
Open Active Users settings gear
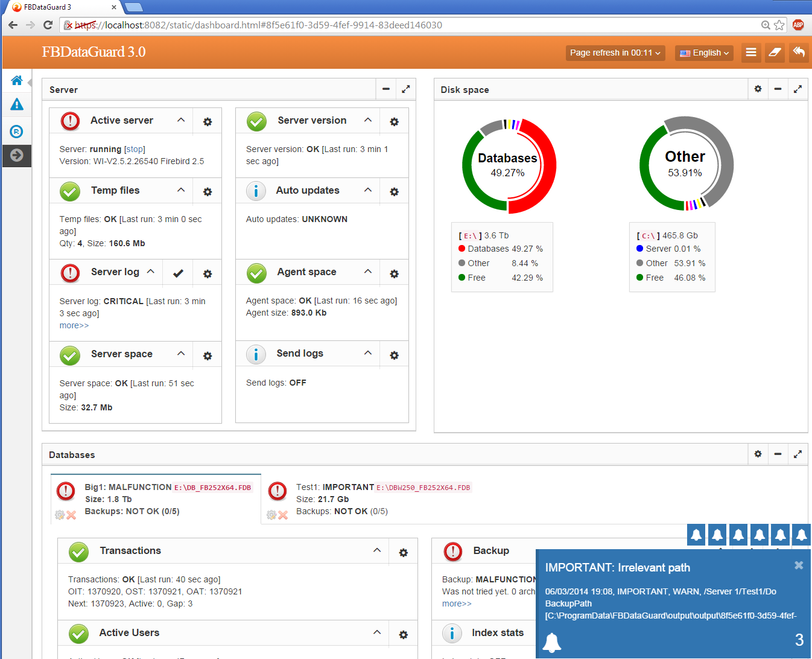[x=404, y=635]
